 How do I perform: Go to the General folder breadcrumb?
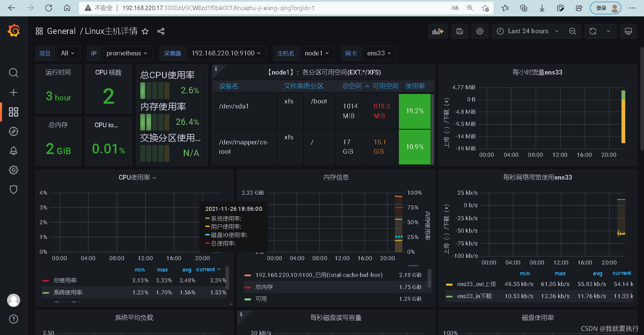click(61, 31)
